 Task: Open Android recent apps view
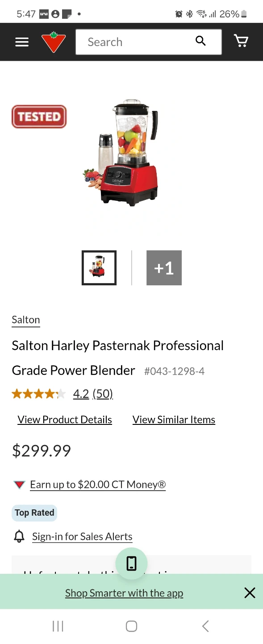point(58,626)
